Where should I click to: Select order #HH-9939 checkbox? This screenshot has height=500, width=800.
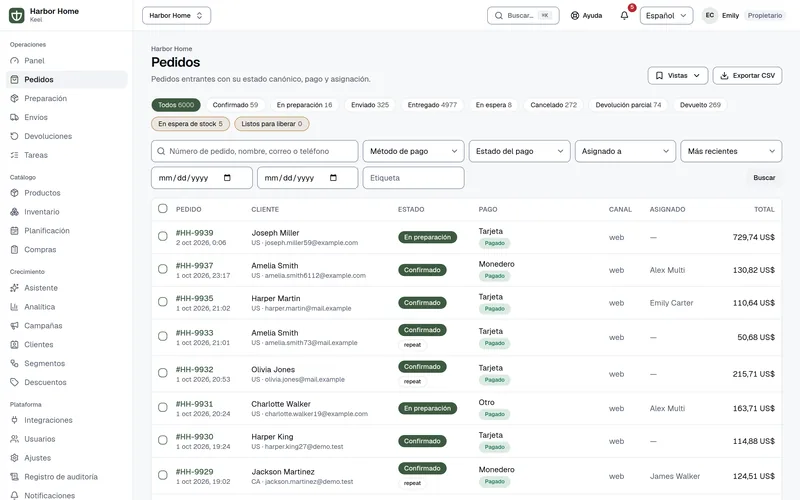(x=163, y=236)
